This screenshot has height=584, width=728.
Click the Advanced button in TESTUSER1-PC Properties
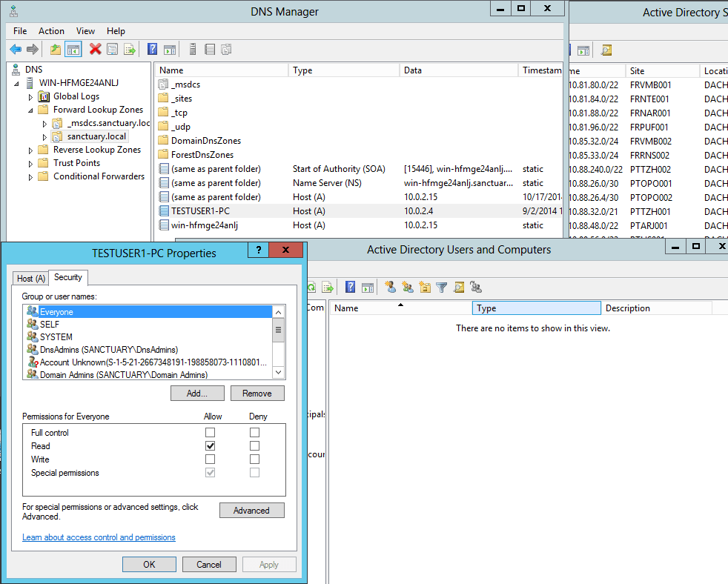[x=251, y=510]
